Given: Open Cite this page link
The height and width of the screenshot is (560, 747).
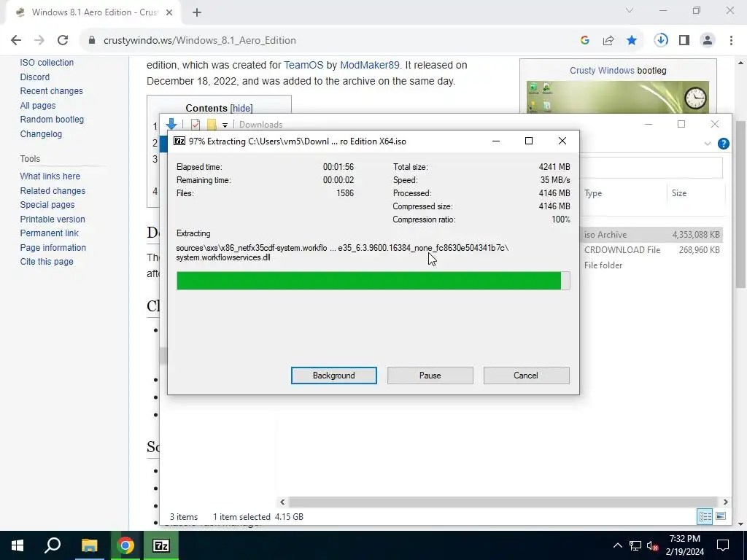Looking at the screenshot, I should coord(47,262).
